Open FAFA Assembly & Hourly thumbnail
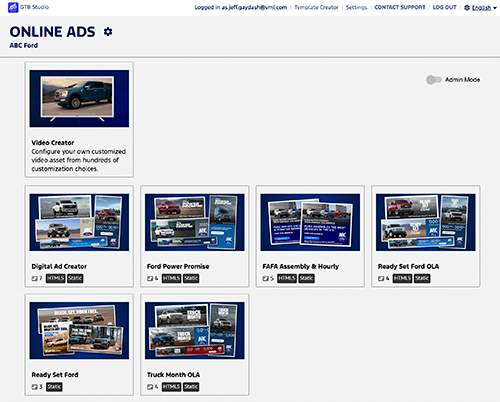Screen dimensions: 500x402 (x=310, y=222)
